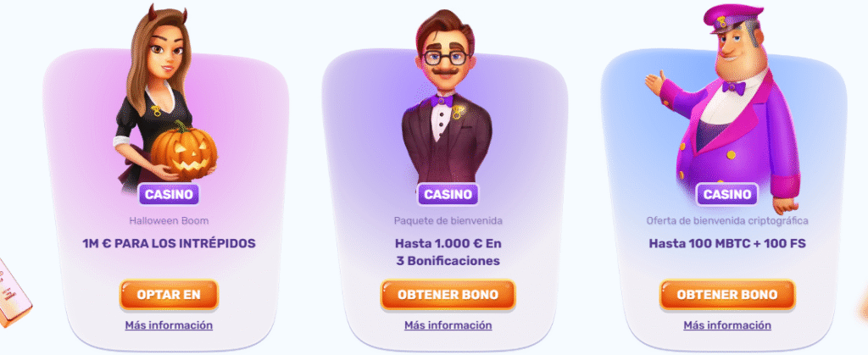Click the Halloween Boom subtitle text
868x355 pixels.
click(169, 221)
